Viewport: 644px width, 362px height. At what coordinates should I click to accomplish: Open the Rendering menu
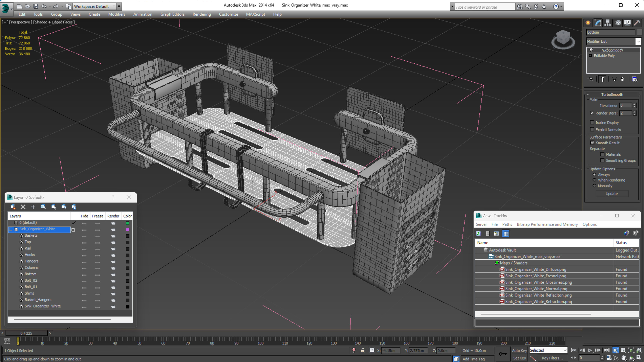pos(202,14)
